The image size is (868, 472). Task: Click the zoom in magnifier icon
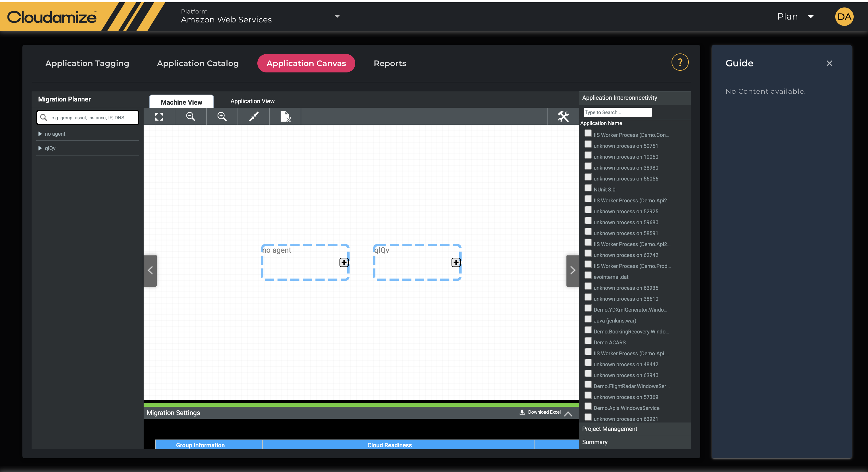pos(222,117)
